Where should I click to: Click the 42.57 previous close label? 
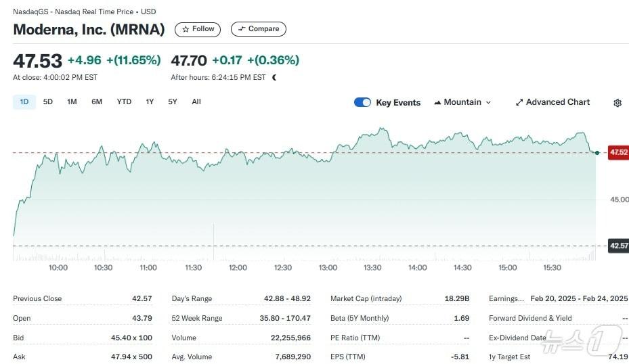pyautogui.click(x=618, y=246)
